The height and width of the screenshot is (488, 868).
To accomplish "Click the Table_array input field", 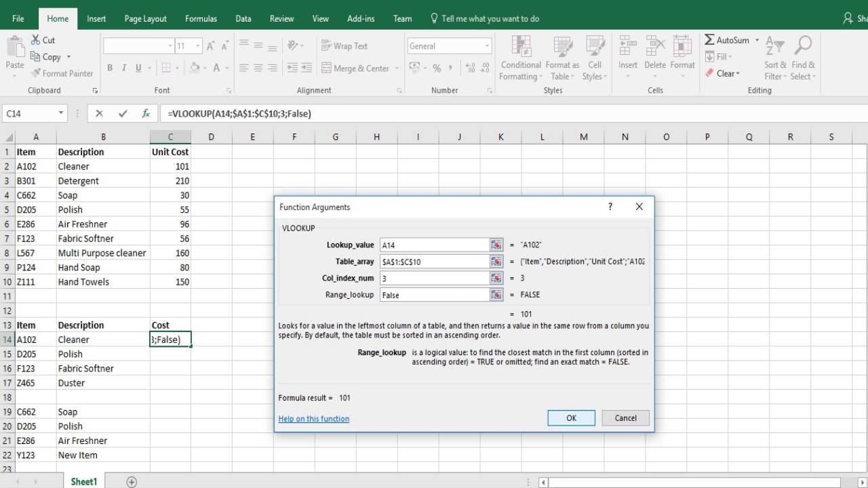I will click(435, 262).
